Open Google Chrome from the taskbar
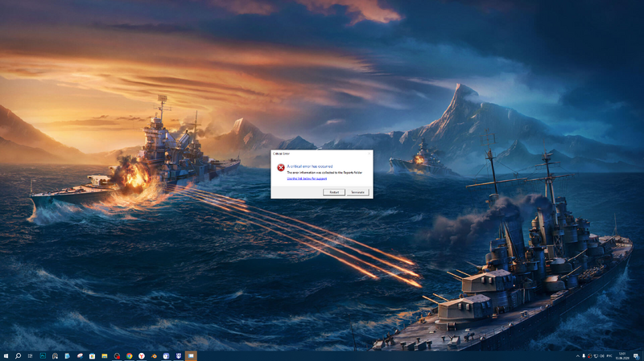 click(x=130, y=356)
